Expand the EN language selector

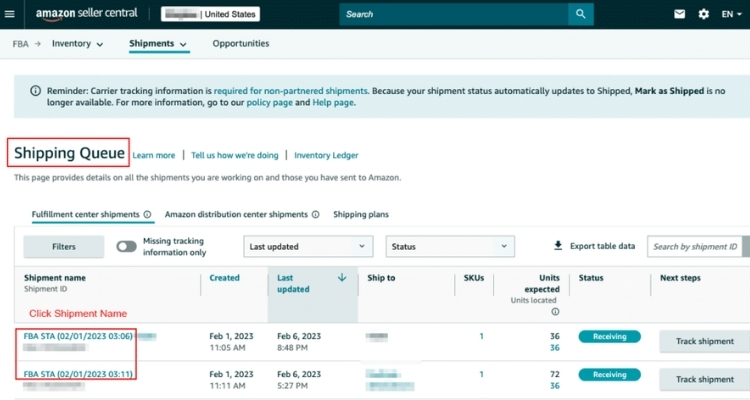point(732,14)
